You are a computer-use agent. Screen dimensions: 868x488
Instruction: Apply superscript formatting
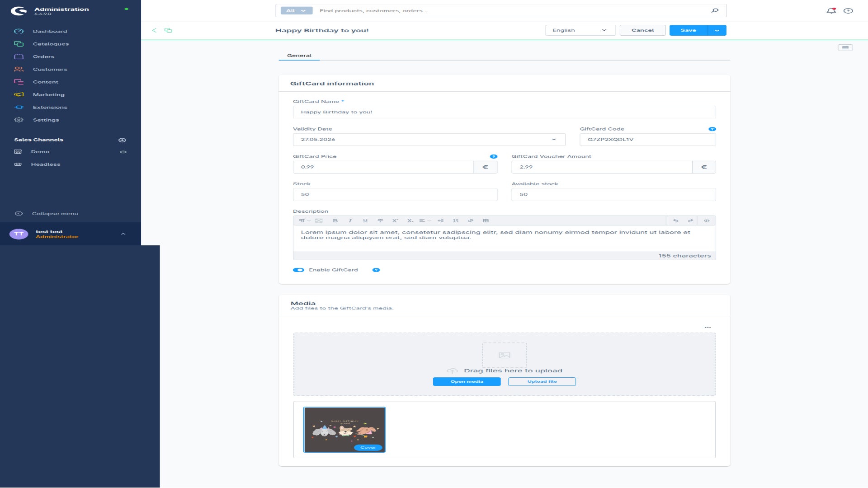395,221
